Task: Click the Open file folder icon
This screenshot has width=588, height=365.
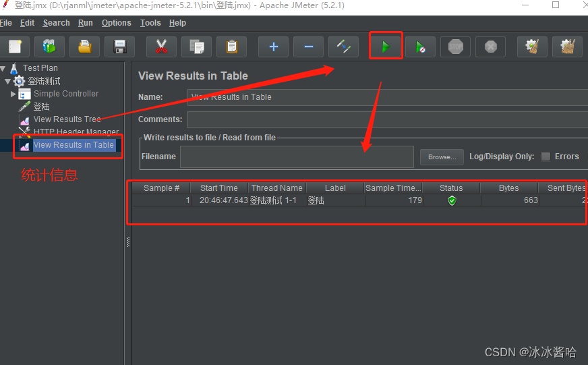Action: [85, 47]
